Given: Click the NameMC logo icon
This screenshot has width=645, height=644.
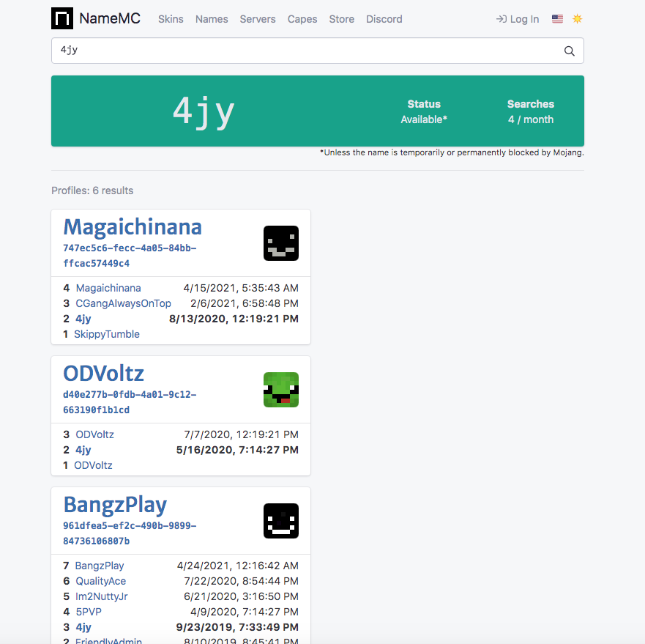Looking at the screenshot, I should point(62,18).
